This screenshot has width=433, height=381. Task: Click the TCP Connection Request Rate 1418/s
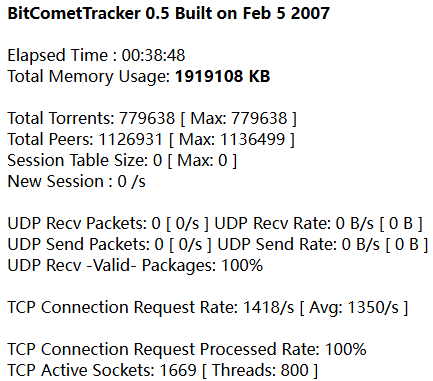coord(269,307)
